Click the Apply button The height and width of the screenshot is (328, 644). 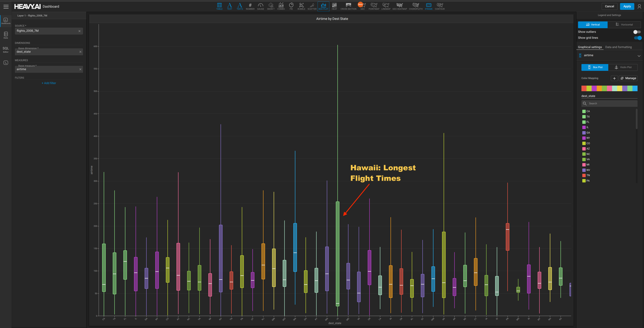[627, 6]
